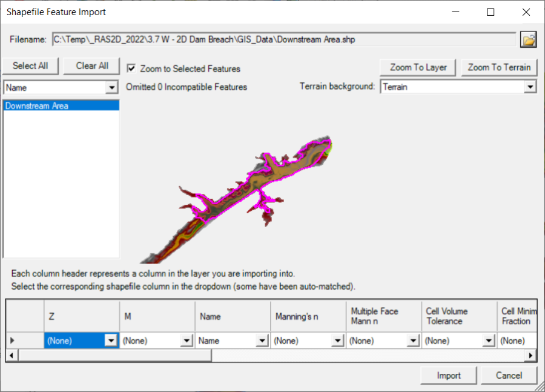Click the Filename path field

point(284,39)
